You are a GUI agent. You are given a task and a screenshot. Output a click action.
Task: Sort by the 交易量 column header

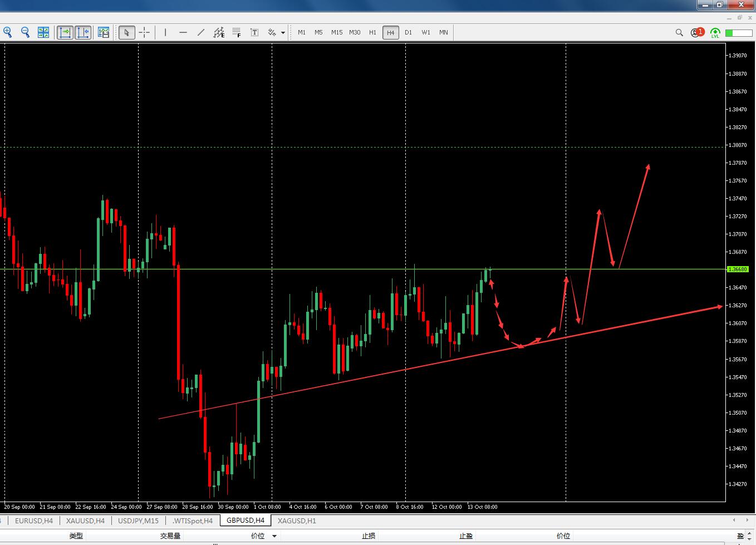[x=170, y=536]
